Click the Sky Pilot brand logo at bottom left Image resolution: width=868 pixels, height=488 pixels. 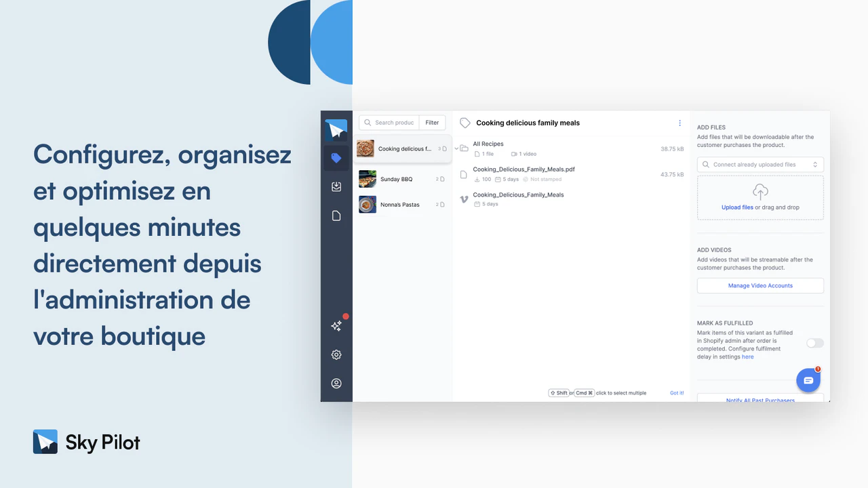pos(87,442)
